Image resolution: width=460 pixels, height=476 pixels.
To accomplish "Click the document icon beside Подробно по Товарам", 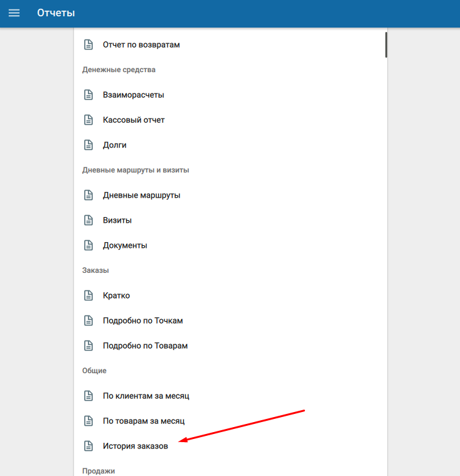I will click(88, 346).
